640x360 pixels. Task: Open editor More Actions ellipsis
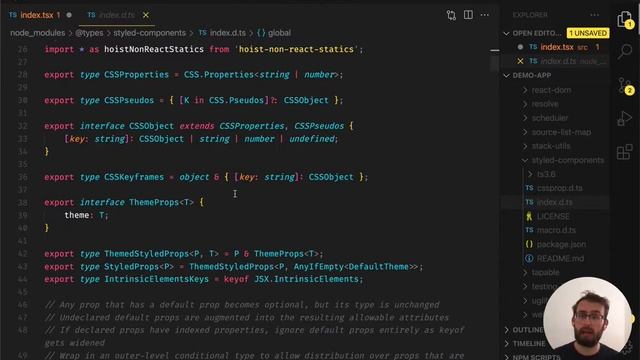click(x=484, y=15)
